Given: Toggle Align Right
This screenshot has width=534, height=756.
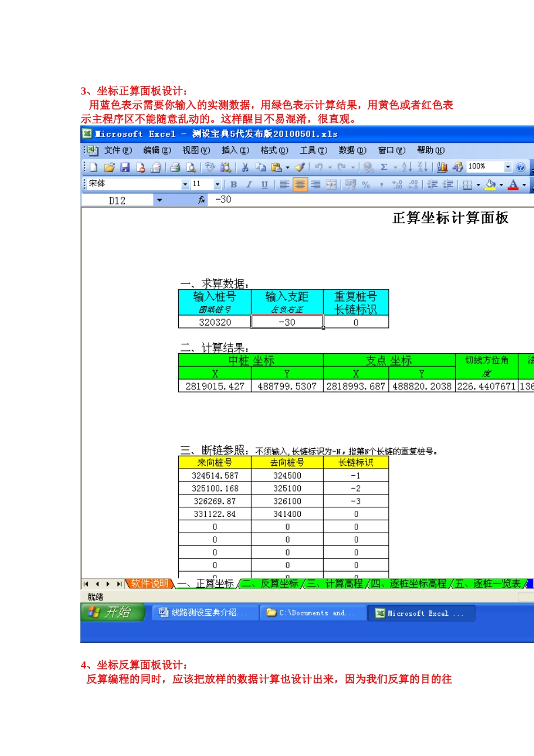Looking at the screenshot, I should [316, 184].
